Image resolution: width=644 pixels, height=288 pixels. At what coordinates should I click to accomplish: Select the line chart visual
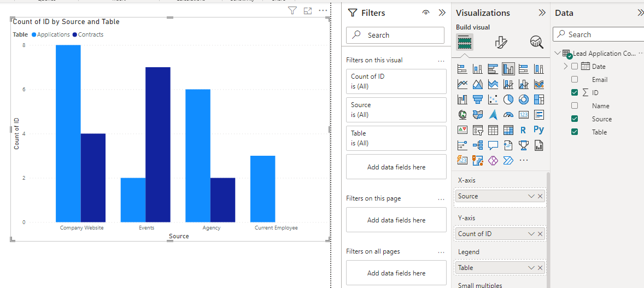[x=462, y=84]
